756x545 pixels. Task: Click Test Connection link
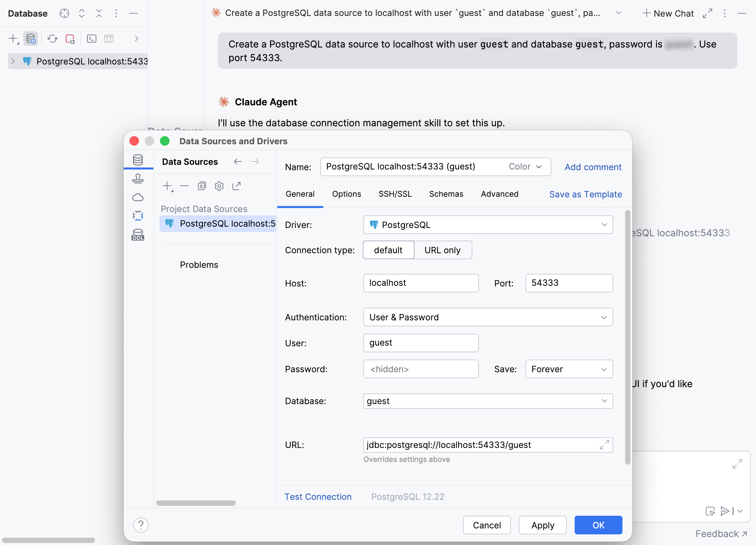318,496
